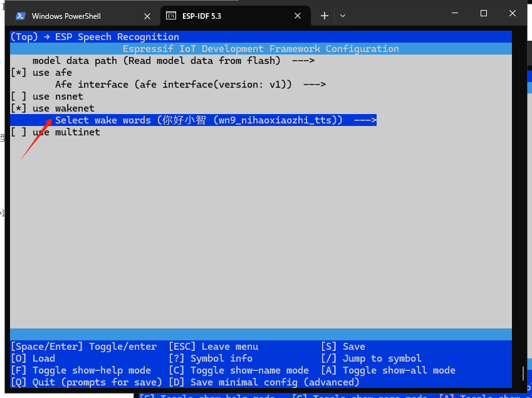Click the [Q] Quit shortcut label
Image resolution: width=532 pixels, height=398 pixels.
(86, 382)
